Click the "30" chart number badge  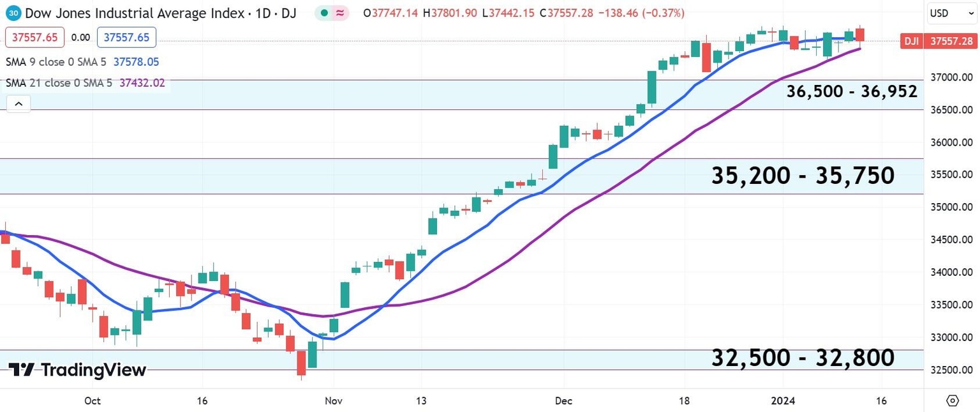(x=12, y=12)
